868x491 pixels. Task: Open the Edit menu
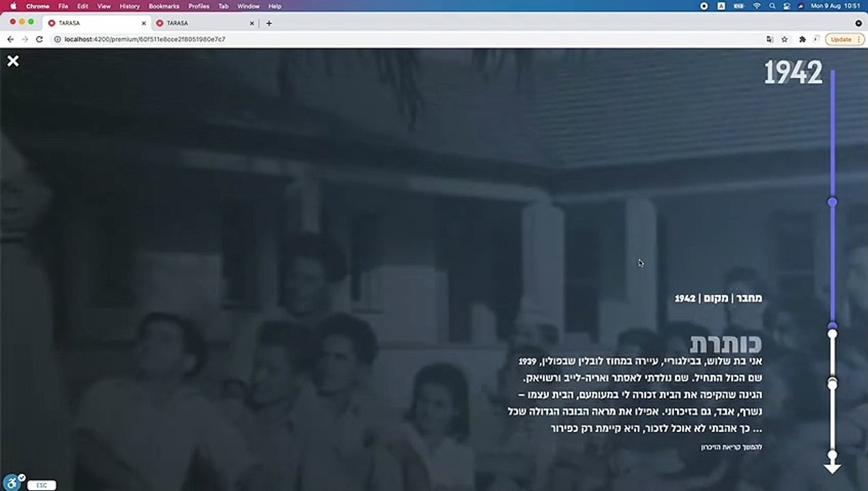pos(83,6)
